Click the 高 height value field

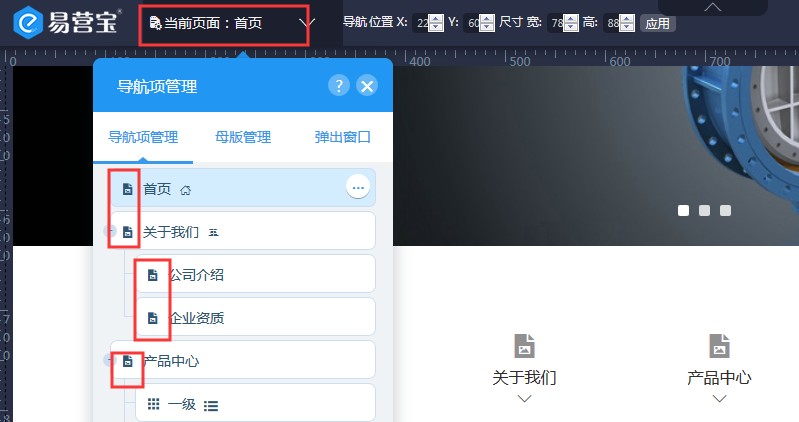tap(611, 23)
